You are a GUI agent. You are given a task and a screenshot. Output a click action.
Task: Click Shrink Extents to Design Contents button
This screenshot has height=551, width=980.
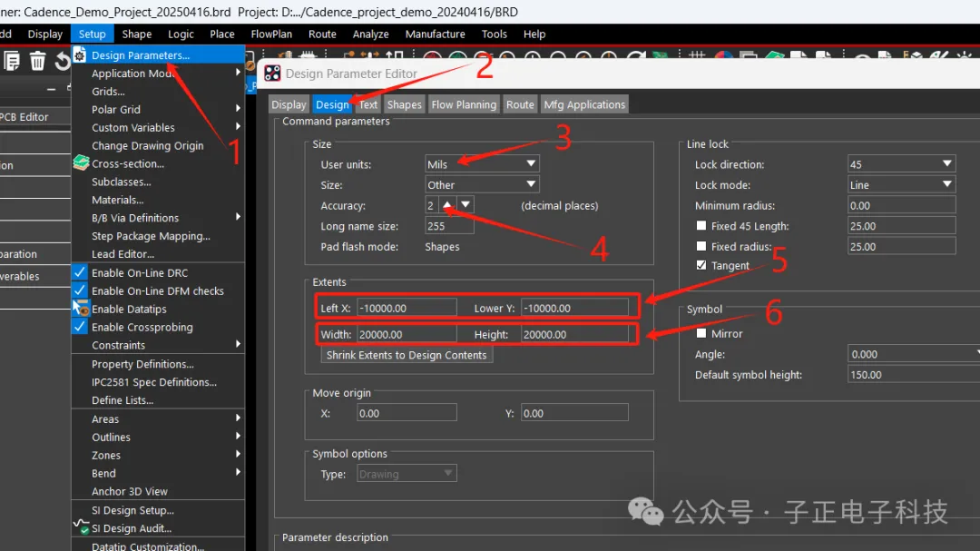[x=407, y=355]
